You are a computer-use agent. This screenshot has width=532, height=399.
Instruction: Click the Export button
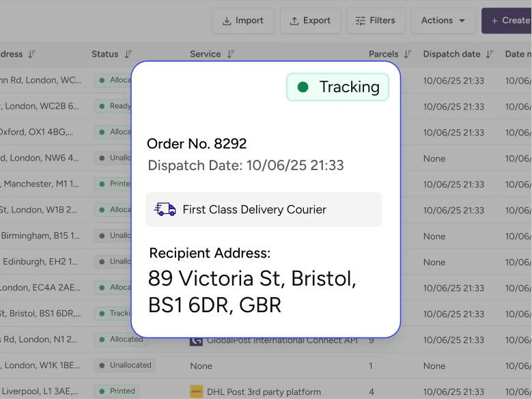(x=309, y=20)
